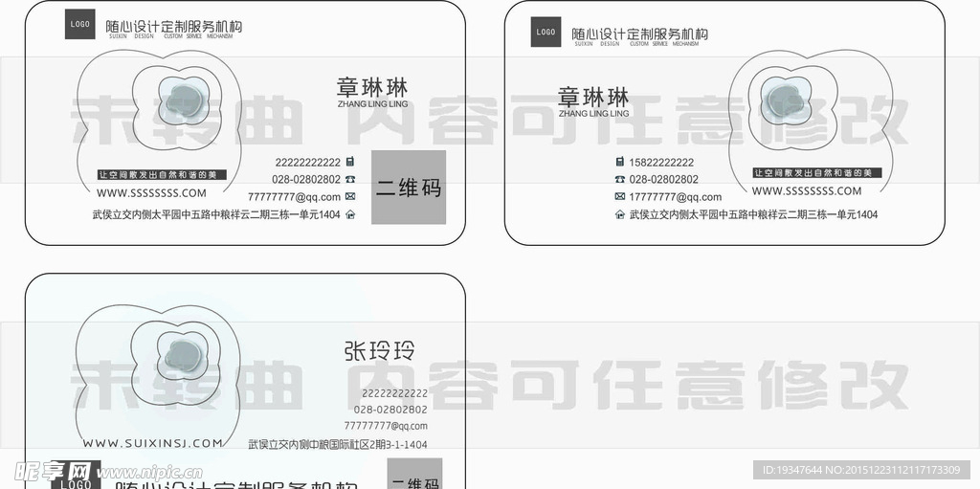980x489 pixels.
Task: Click the telephone icon on the right card
Action: [x=620, y=179]
